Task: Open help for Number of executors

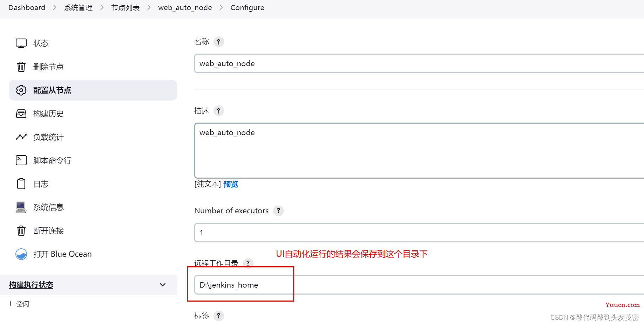Action: click(x=278, y=211)
